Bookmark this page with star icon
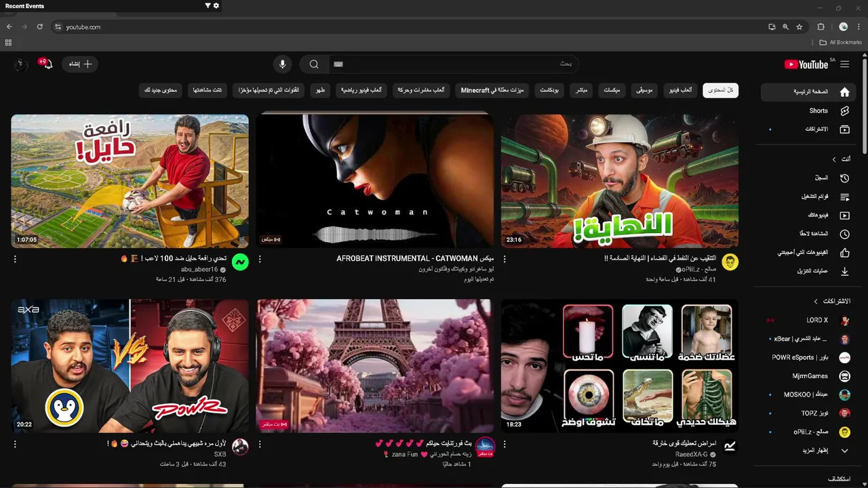 coord(800,26)
